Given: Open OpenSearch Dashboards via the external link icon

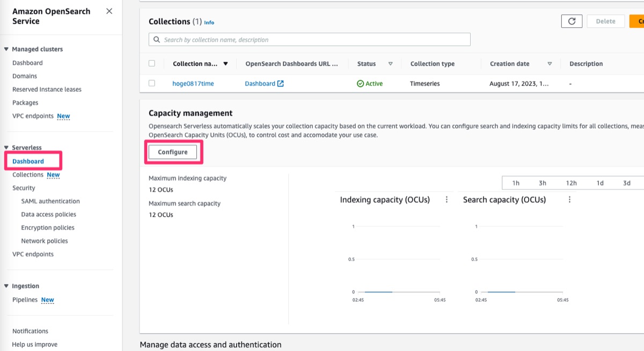Looking at the screenshot, I should [280, 83].
